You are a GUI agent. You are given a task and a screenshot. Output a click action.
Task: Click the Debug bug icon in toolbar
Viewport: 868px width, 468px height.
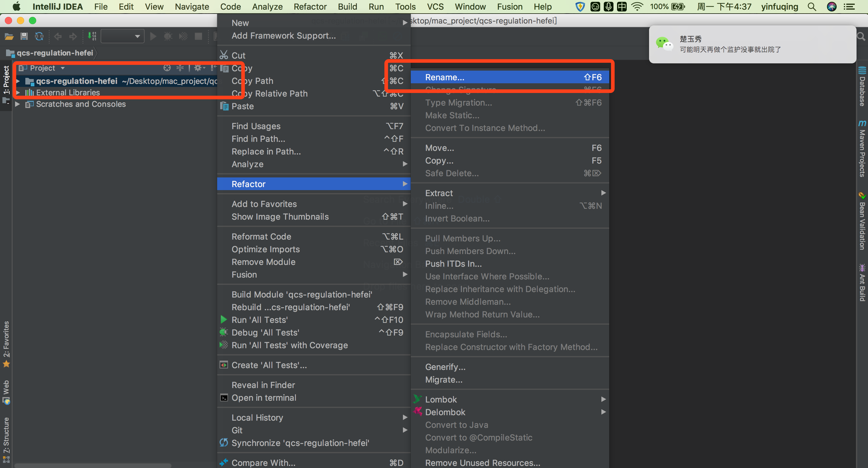168,37
